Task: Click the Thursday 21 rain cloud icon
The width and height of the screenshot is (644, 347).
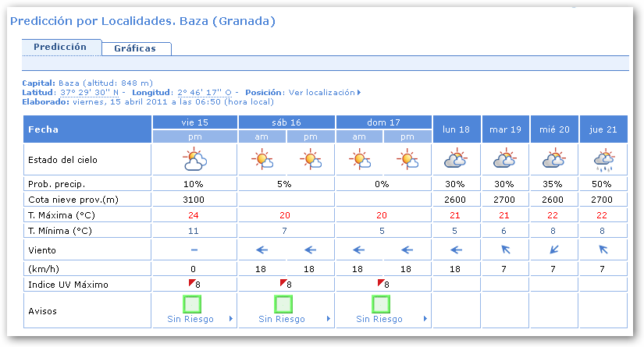Action: [602, 160]
